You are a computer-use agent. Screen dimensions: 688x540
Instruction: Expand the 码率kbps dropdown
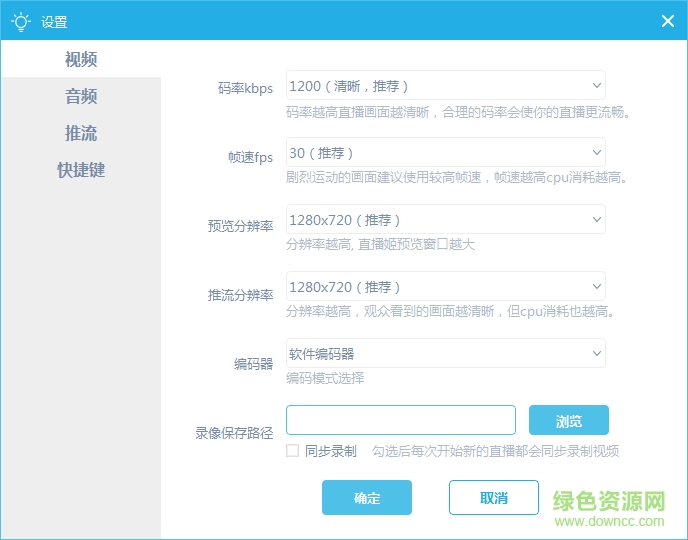[445, 86]
